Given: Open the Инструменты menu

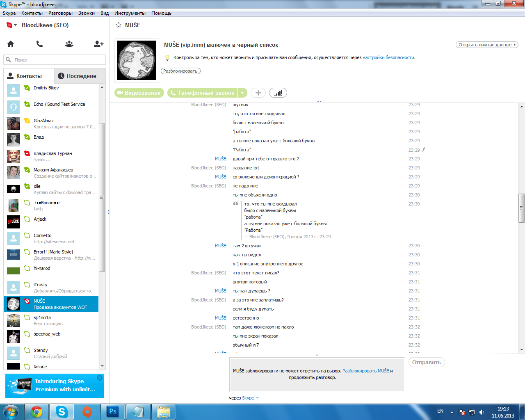Looking at the screenshot, I should pyautogui.click(x=130, y=13).
